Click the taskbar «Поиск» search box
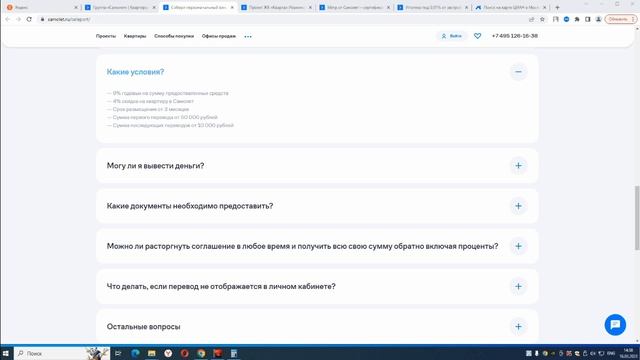640x360 pixels. click(62, 353)
